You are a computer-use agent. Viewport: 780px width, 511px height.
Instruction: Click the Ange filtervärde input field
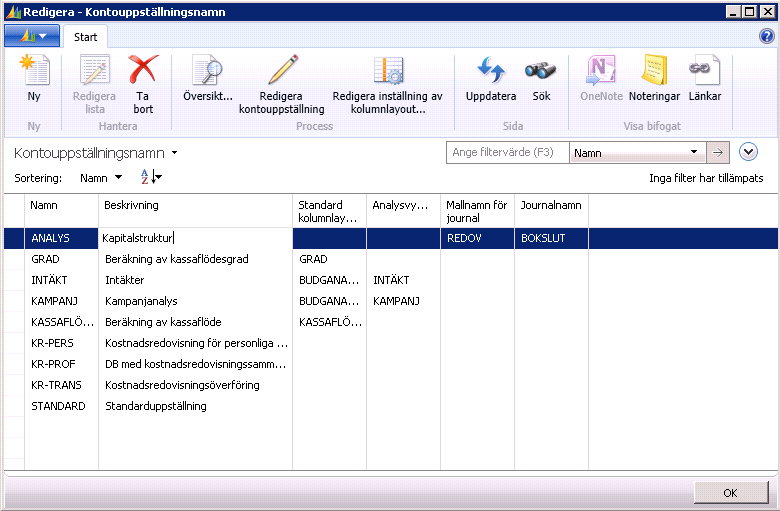507,153
